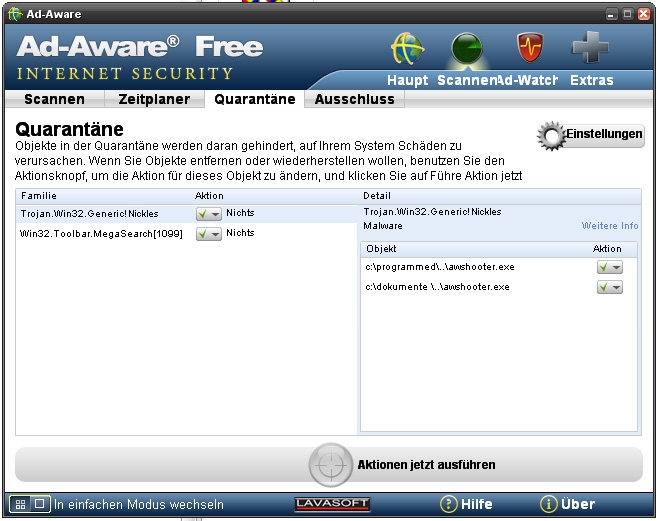
Task: Follow the Weitere Info link
Action: [x=610, y=226]
